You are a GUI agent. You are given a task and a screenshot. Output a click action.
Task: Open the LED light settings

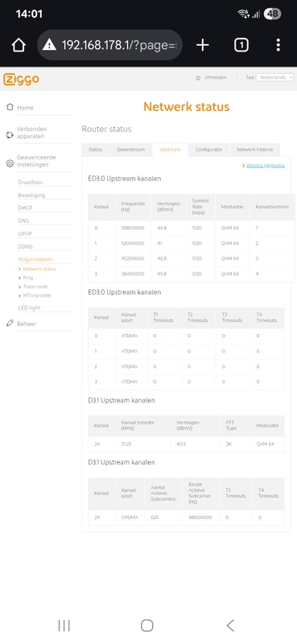point(29,308)
